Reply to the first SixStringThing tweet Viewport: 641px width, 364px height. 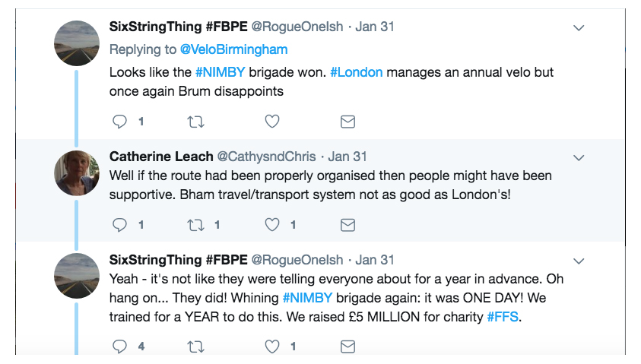tap(119, 121)
